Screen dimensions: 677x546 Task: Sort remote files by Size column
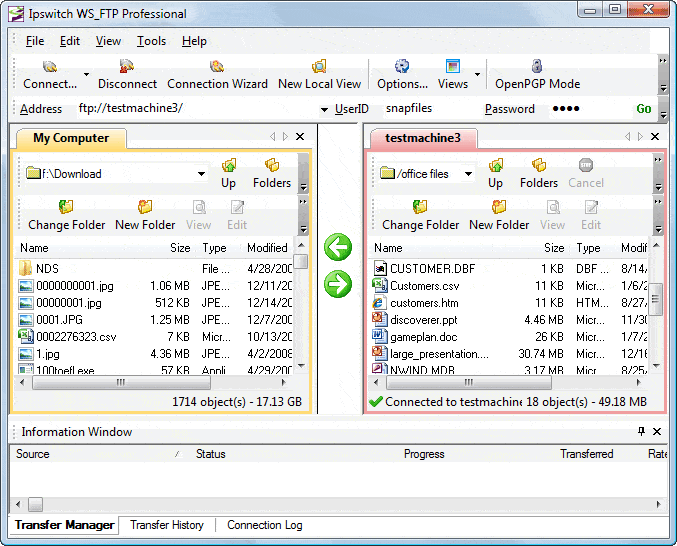[554, 248]
